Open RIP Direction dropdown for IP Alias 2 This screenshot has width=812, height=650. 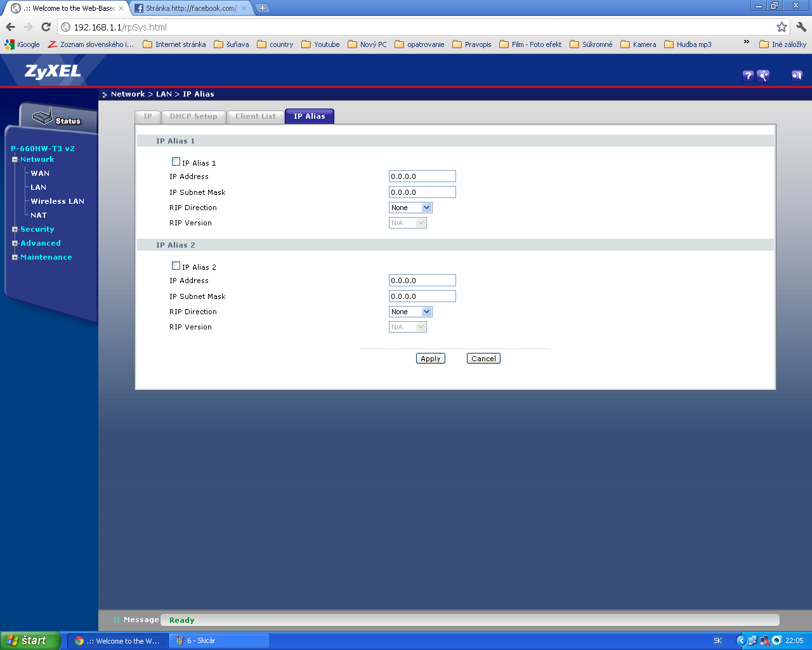tap(410, 312)
